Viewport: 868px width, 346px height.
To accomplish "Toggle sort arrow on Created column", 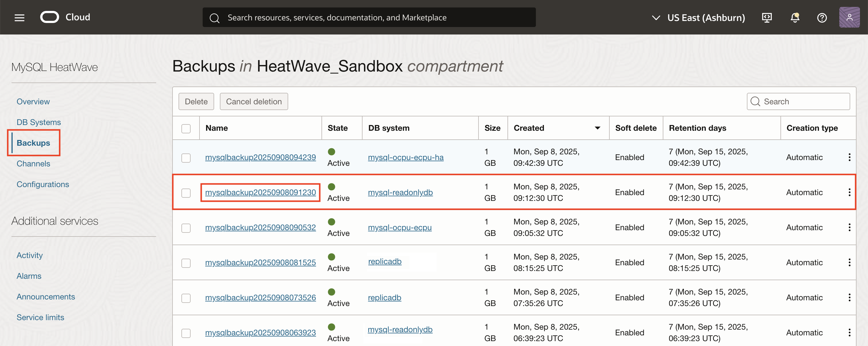I will 597,128.
